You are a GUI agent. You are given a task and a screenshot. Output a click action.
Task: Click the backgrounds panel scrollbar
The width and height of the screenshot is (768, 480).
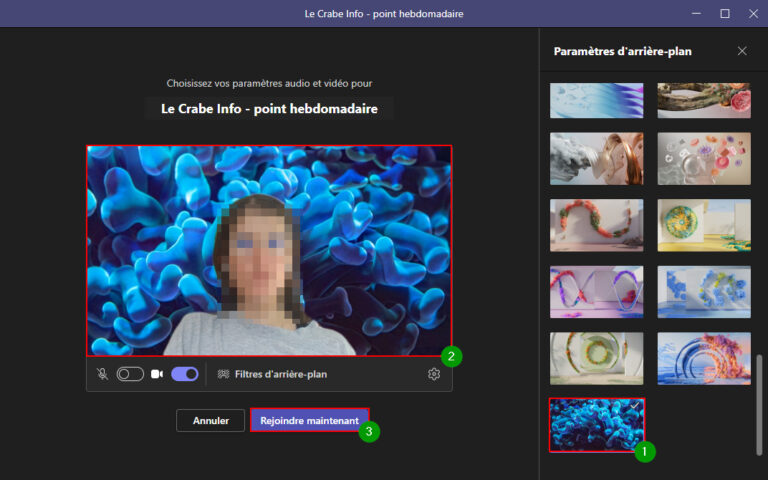(x=759, y=405)
